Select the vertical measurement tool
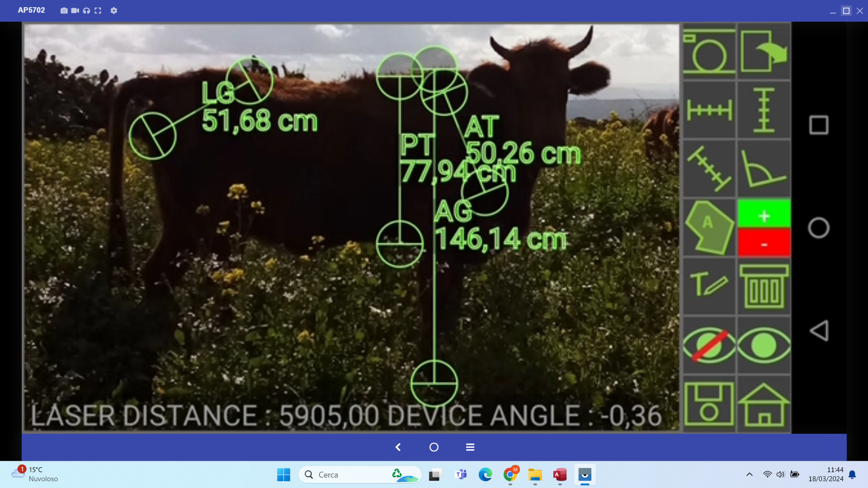 coord(764,110)
